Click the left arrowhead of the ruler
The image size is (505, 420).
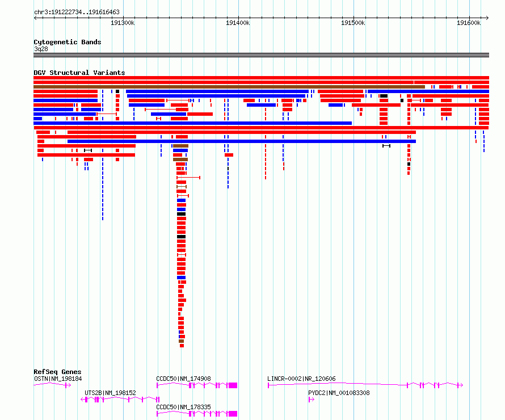pos(35,18)
